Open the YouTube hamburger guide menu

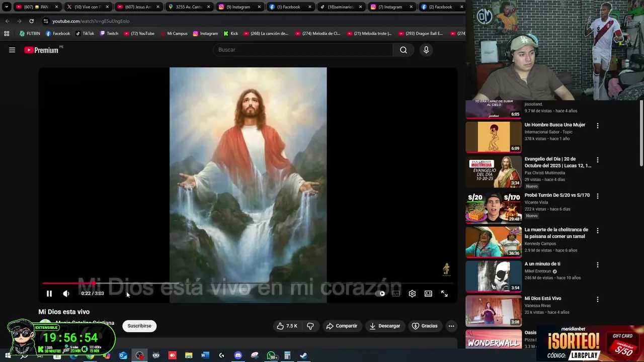point(12,50)
